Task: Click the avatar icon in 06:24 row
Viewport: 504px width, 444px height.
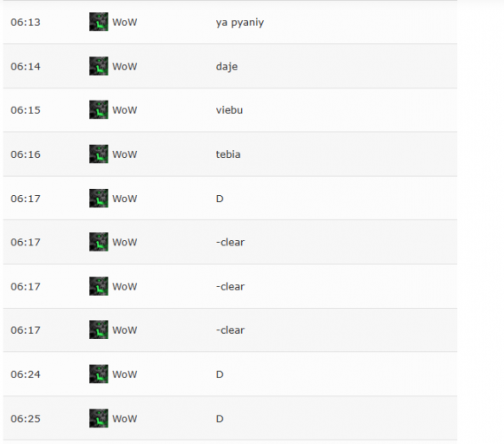Action: coord(99,374)
